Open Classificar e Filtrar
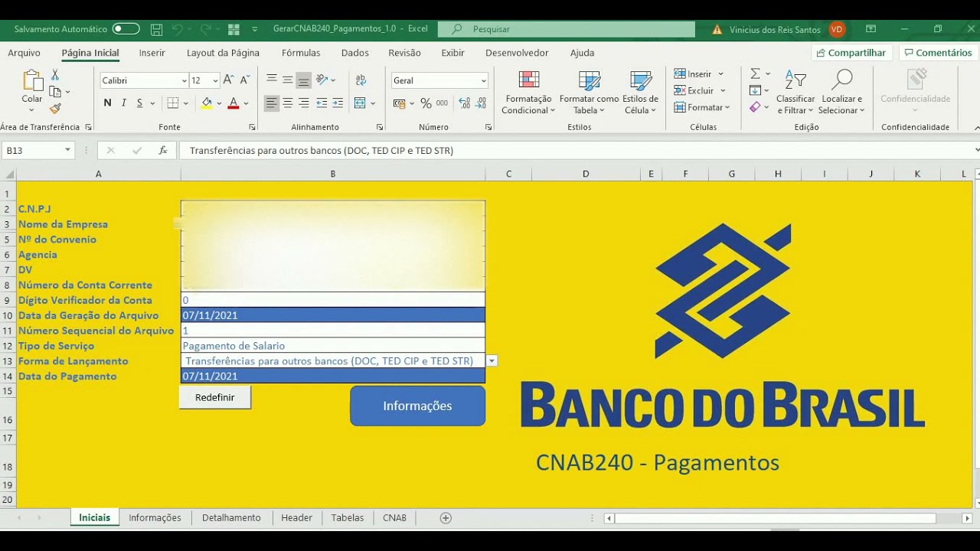Image resolution: width=980 pixels, height=551 pixels. [795, 92]
